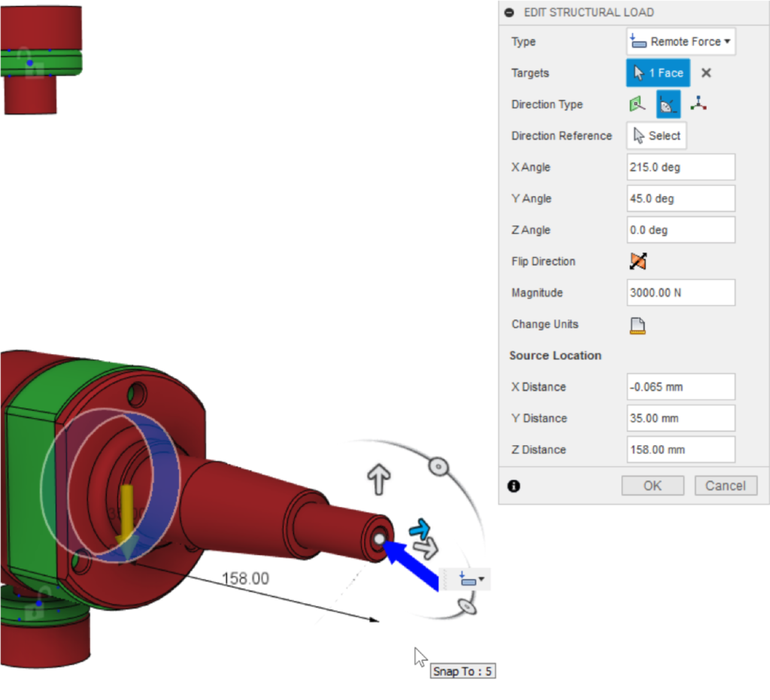Screen dimensions: 770x700
Task: Clear selected targets with the X
Action: click(x=705, y=72)
